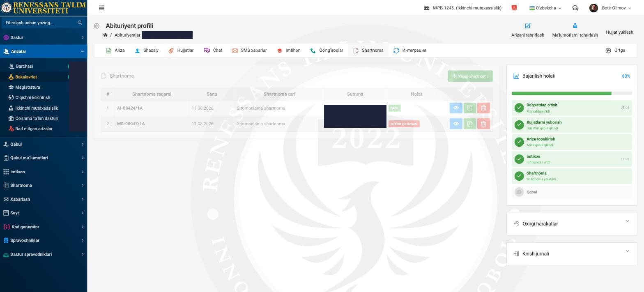Open the chat messages icon in header
This screenshot has width=644, height=292.
pyautogui.click(x=575, y=8)
